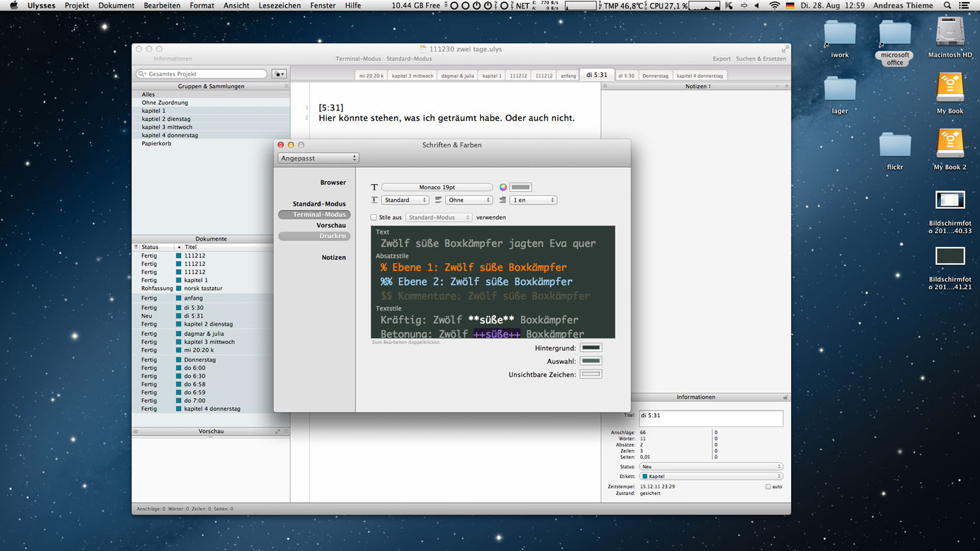Open the color wheel picker for text
Viewport: 980px width, 551px height.
click(503, 187)
